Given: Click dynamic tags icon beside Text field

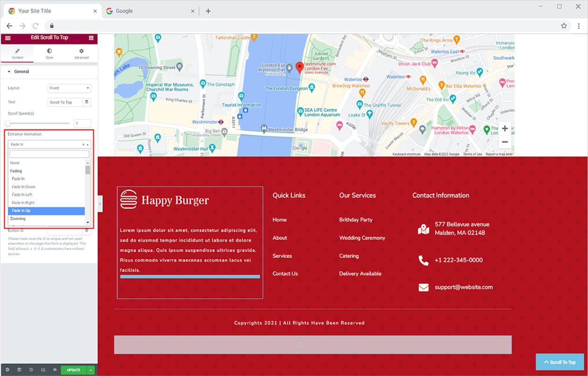Looking at the screenshot, I should [x=87, y=102].
